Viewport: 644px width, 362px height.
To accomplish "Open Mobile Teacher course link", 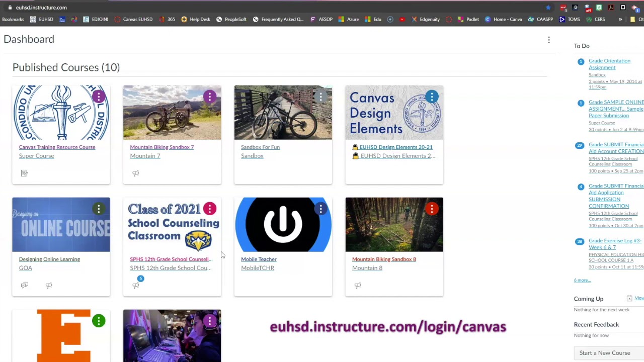I will [259, 259].
